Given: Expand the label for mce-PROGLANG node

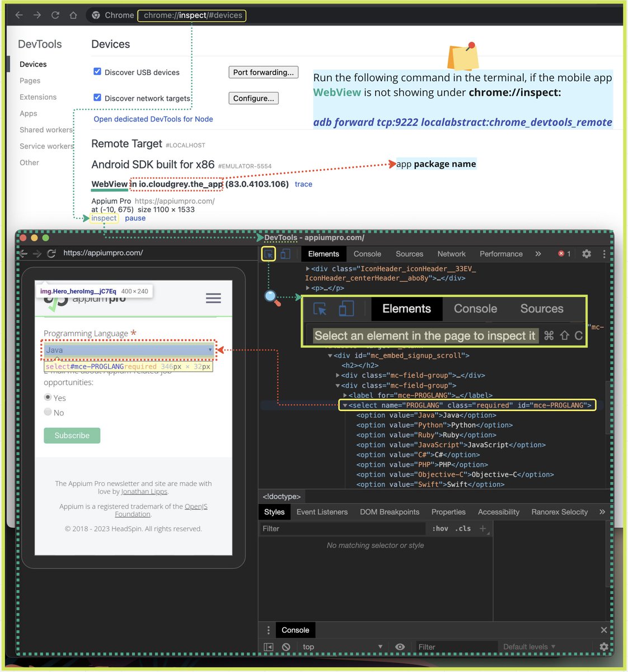Looking at the screenshot, I should pos(345,395).
